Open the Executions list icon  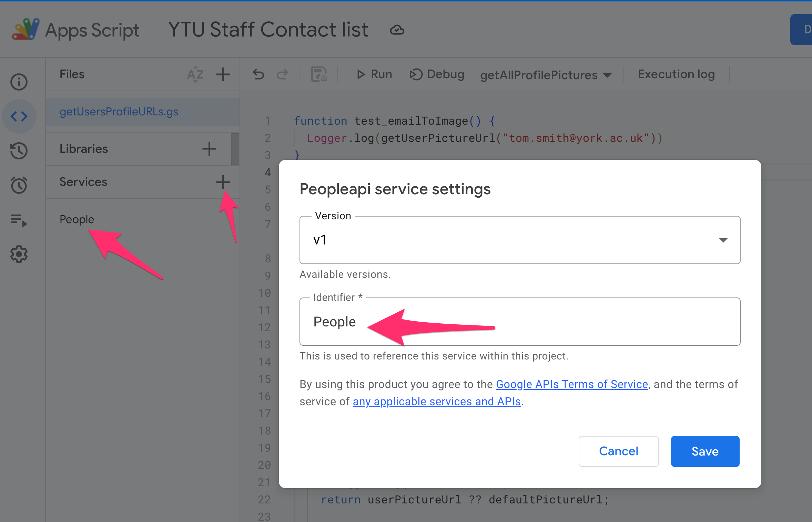[19, 220]
